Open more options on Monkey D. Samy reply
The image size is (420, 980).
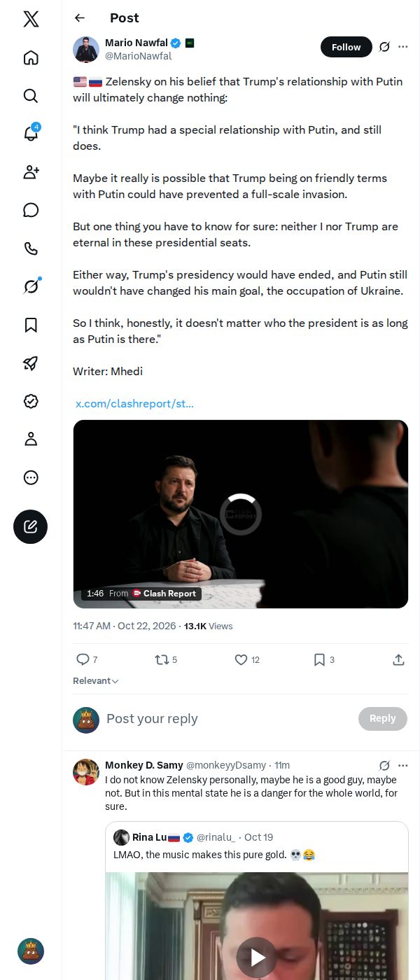(402, 765)
